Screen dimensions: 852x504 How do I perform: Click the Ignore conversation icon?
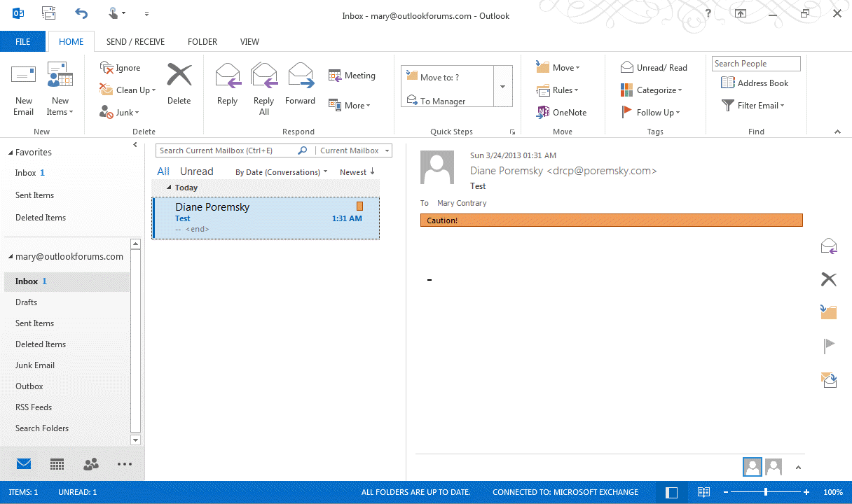pos(106,68)
